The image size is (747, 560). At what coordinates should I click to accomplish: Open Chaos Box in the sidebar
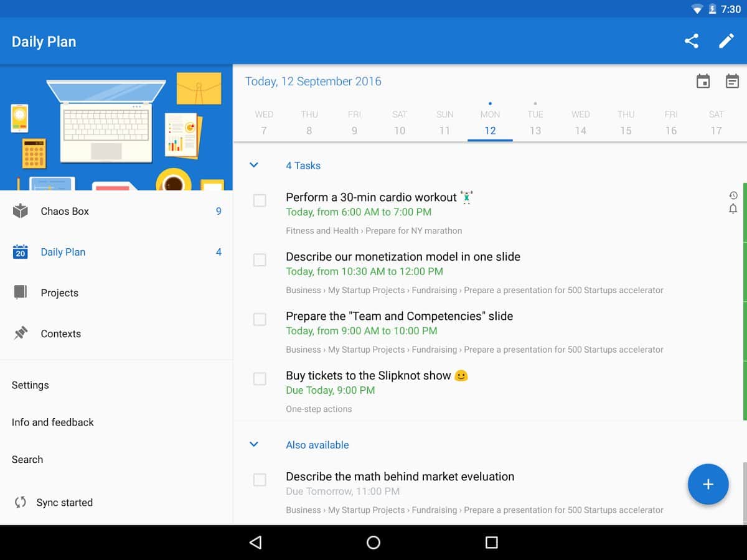(x=65, y=212)
